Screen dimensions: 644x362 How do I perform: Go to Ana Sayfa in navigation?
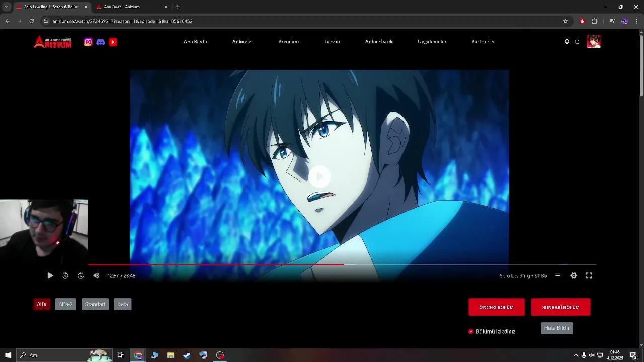click(x=195, y=42)
